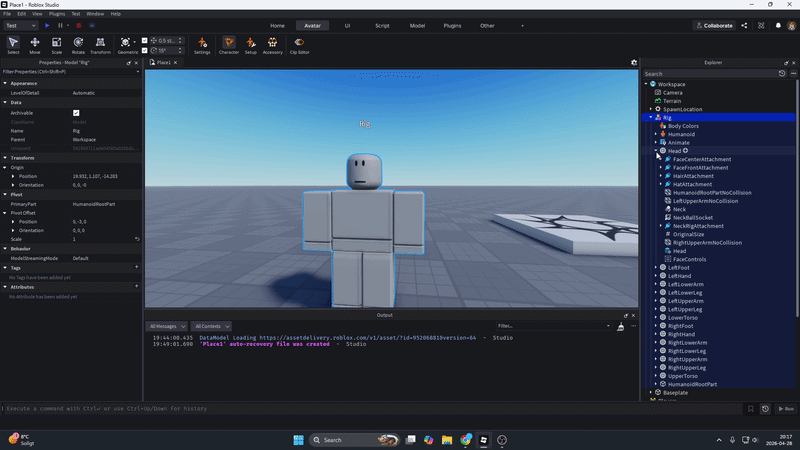Image resolution: width=800 pixels, height=450 pixels.
Task: Pick the Rotate tool
Action: [78, 45]
